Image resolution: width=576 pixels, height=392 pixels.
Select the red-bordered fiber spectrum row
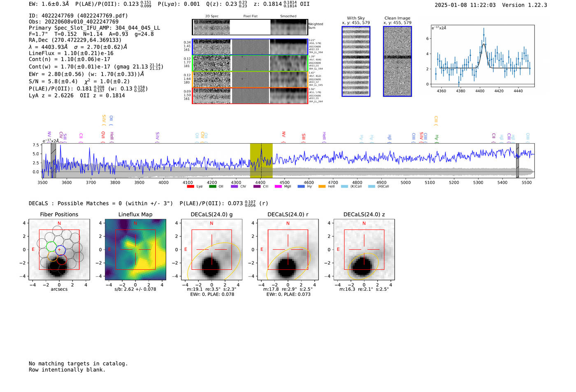[250, 95]
